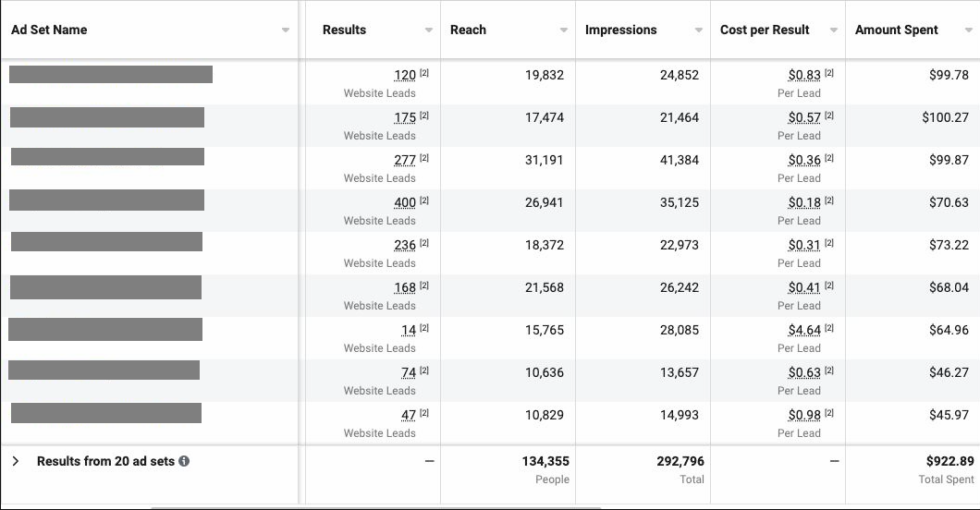Open the Cost per Result column dropdown arrow
Screen dimensions: 980x510
click(834, 30)
